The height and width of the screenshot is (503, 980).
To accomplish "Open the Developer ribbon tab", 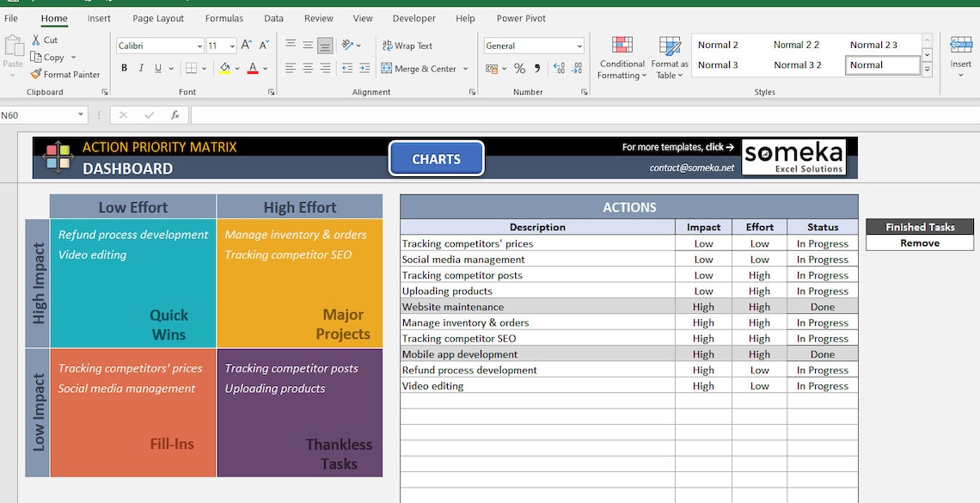I will tap(413, 17).
